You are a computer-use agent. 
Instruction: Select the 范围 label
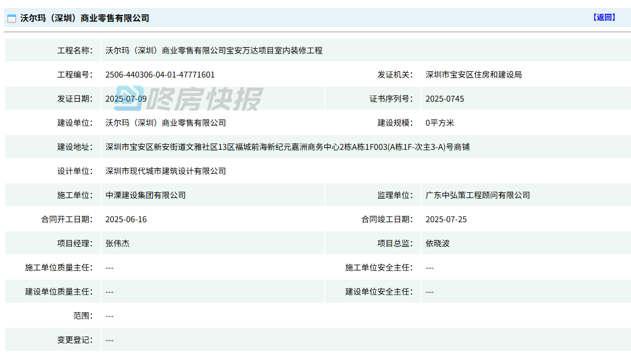[83, 316]
